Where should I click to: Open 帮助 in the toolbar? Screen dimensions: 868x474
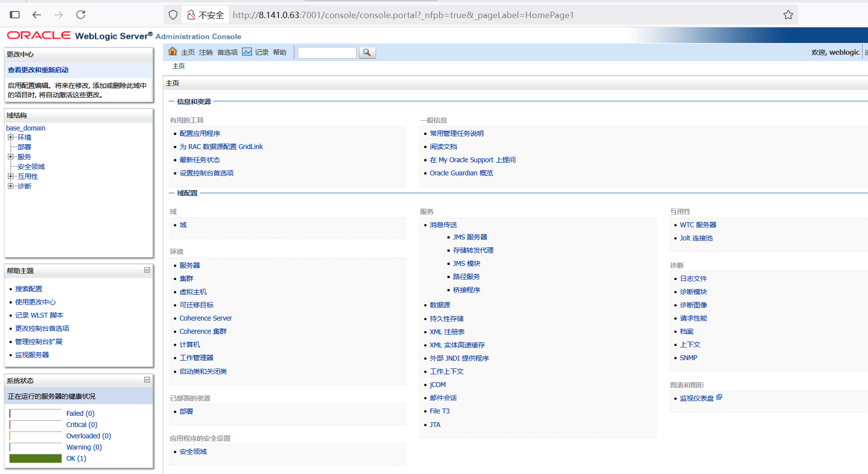pos(280,52)
